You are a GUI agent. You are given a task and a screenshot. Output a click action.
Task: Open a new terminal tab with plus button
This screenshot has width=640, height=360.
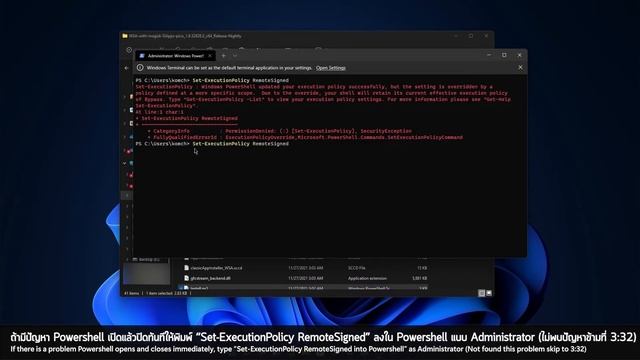[x=224, y=56]
